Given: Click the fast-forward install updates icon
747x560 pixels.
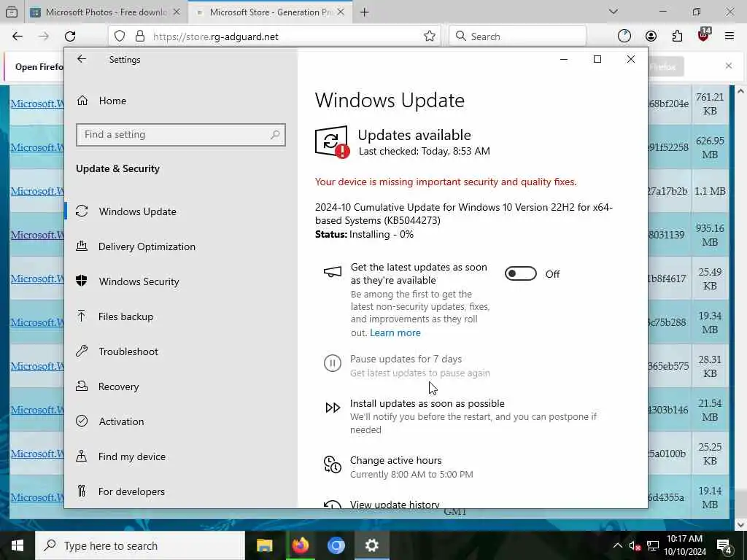Looking at the screenshot, I should coord(333,408).
